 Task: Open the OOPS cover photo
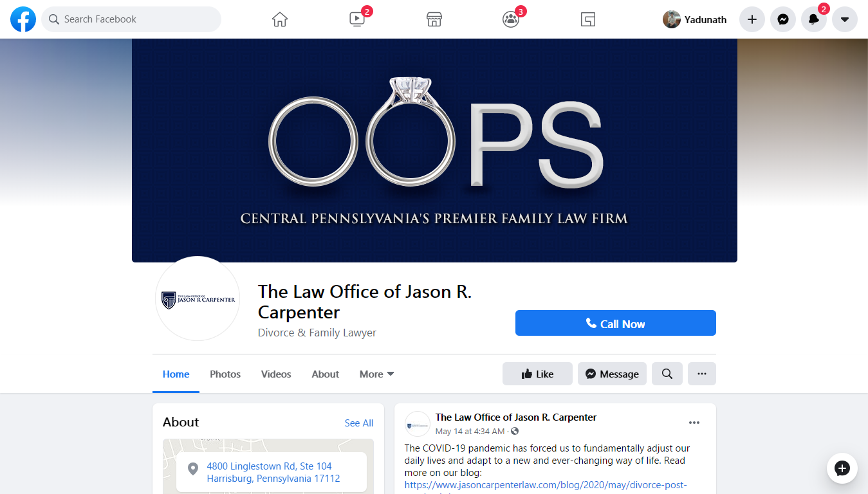tap(434, 151)
